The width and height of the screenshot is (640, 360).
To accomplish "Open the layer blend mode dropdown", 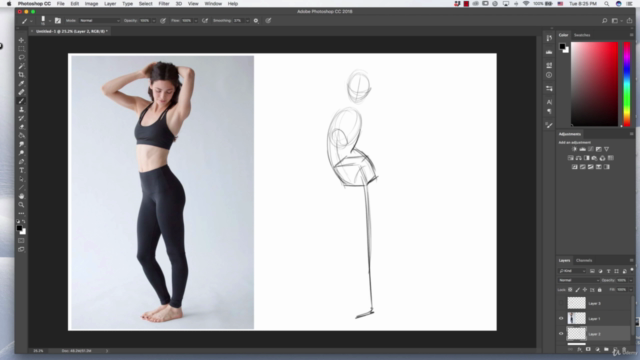I will (579, 280).
